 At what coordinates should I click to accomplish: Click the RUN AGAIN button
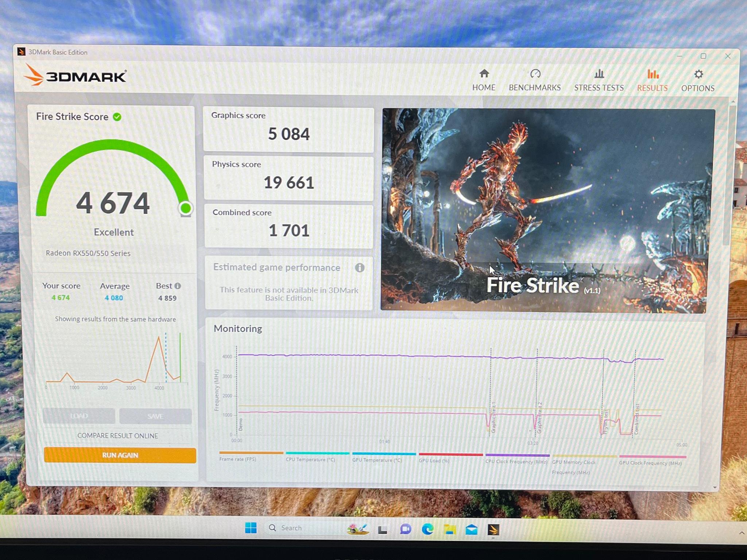pyautogui.click(x=120, y=455)
